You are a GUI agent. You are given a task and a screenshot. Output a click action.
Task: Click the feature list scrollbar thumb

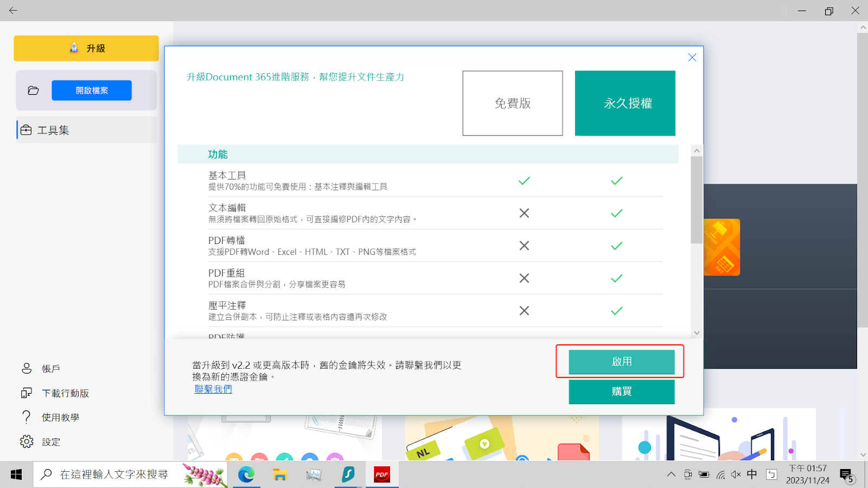(697, 200)
